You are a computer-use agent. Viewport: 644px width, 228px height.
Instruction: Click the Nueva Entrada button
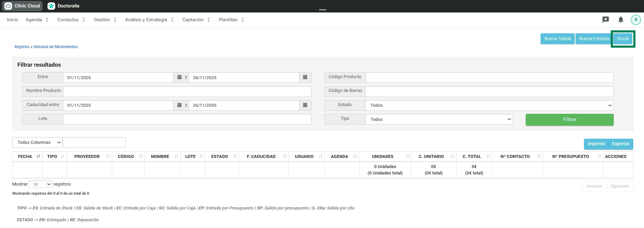[594, 39]
